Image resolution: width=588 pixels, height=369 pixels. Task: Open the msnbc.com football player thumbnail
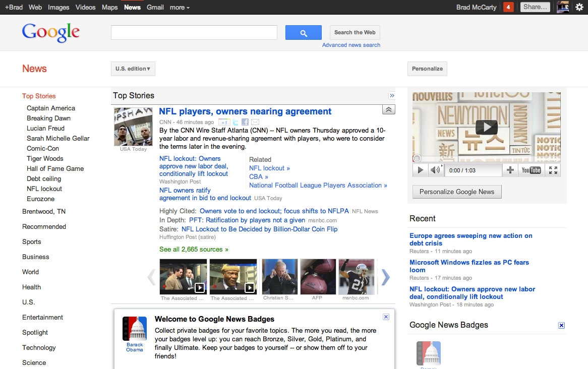tap(356, 277)
